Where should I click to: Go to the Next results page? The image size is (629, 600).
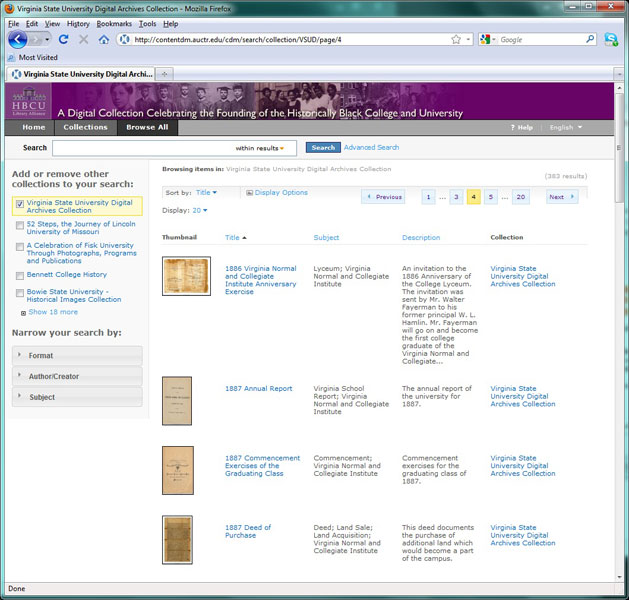(562, 197)
